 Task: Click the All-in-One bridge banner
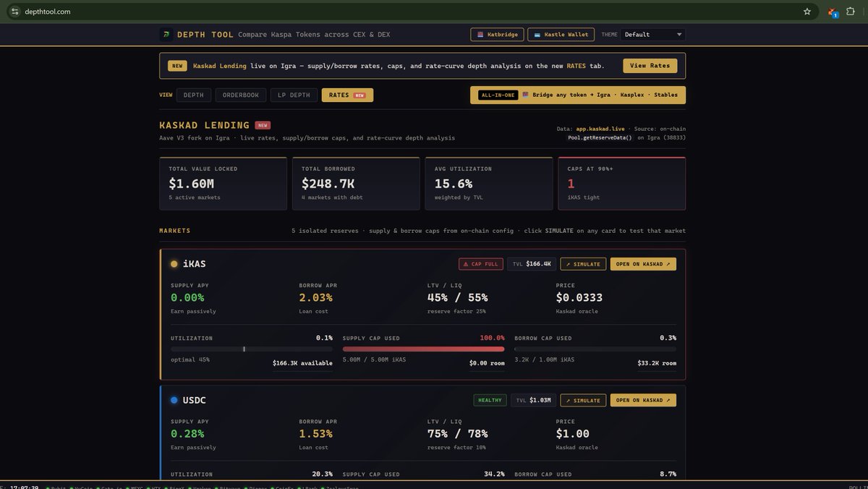click(578, 95)
